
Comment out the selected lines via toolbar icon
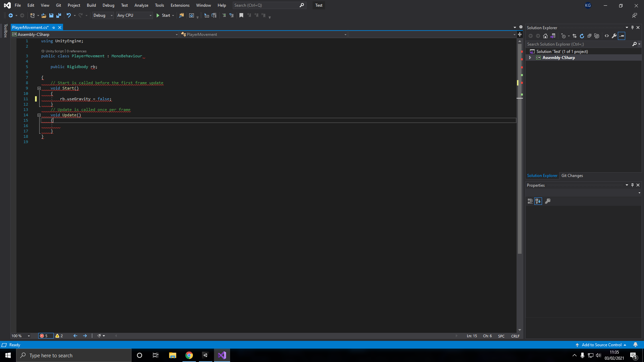(x=224, y=15)
